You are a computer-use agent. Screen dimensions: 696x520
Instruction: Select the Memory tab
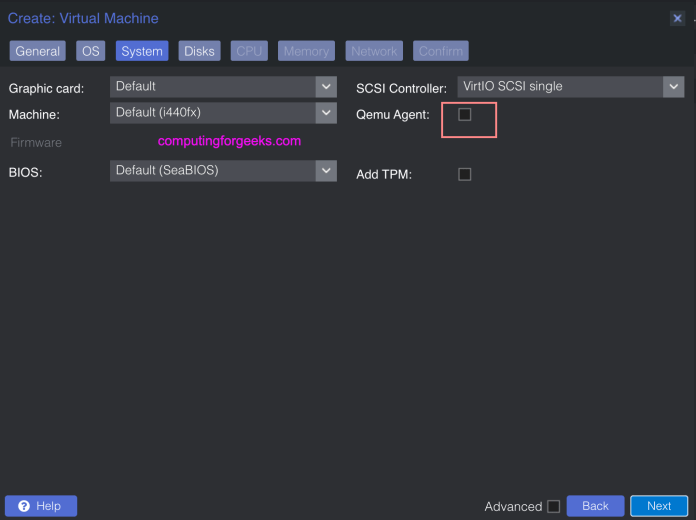306,51
